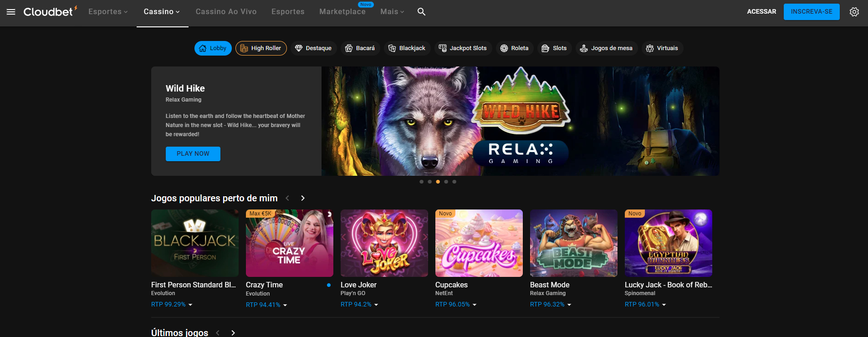The width and height of the screenshot is (868, 337).
Task: Previous arrow for Últimos jogos
Action: pos(218,333)
